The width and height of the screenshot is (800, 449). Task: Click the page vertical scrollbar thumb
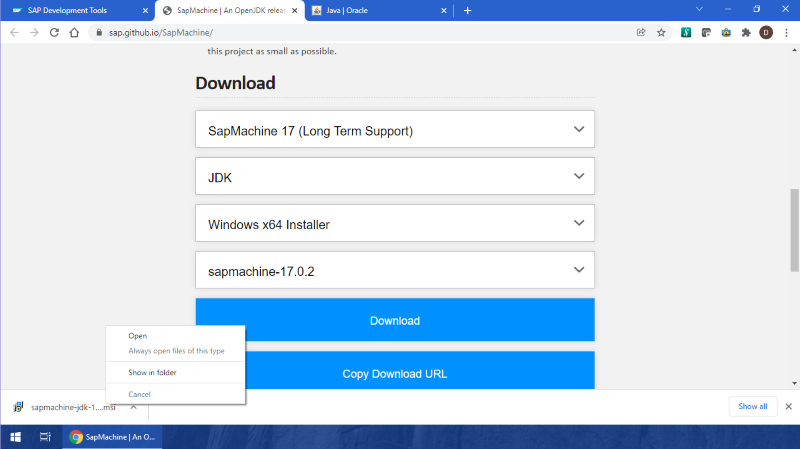pyautogui.click(x=794, y=231)
